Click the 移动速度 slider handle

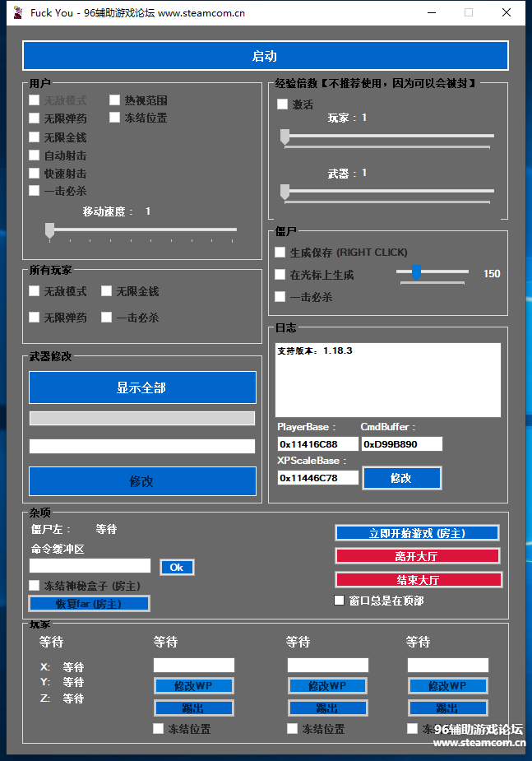(x=49, y=230)
